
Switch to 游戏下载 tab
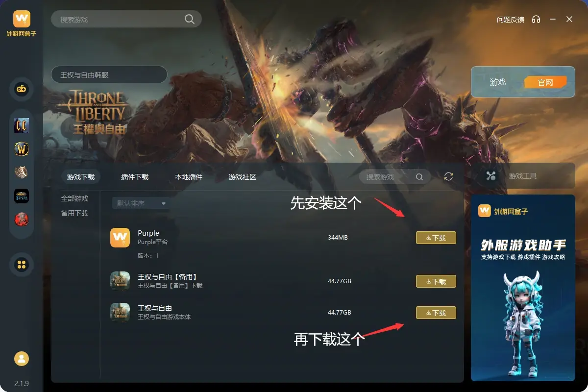point(81,177)
